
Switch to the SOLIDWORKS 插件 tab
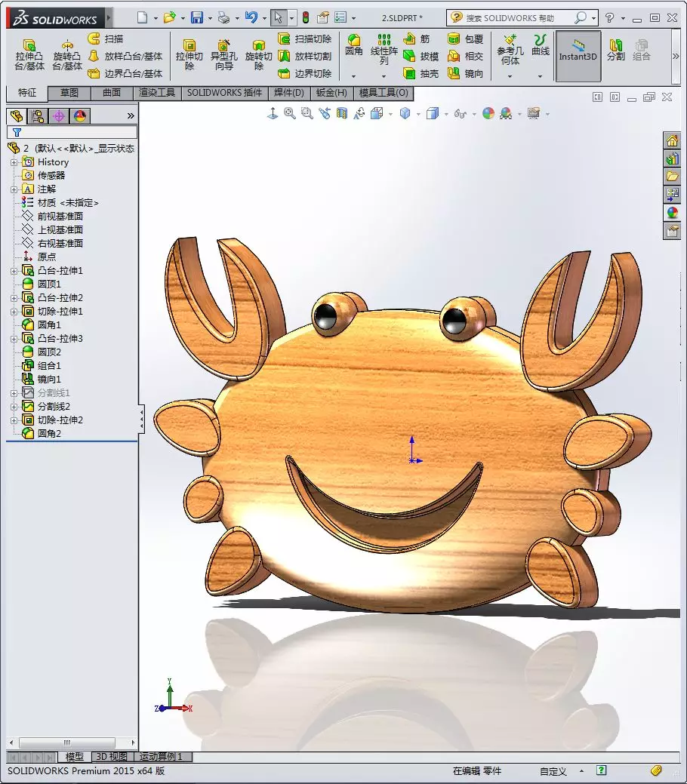point(225,93)
